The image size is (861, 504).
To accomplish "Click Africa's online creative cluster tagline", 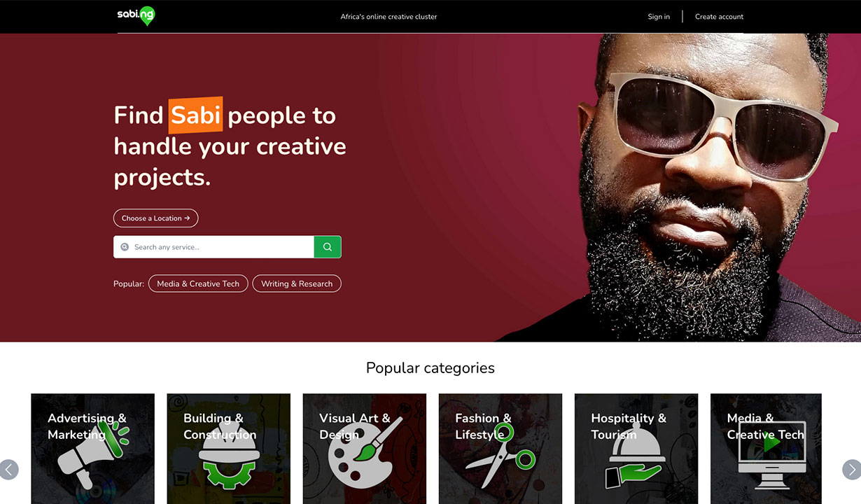I will pos(388,17).
